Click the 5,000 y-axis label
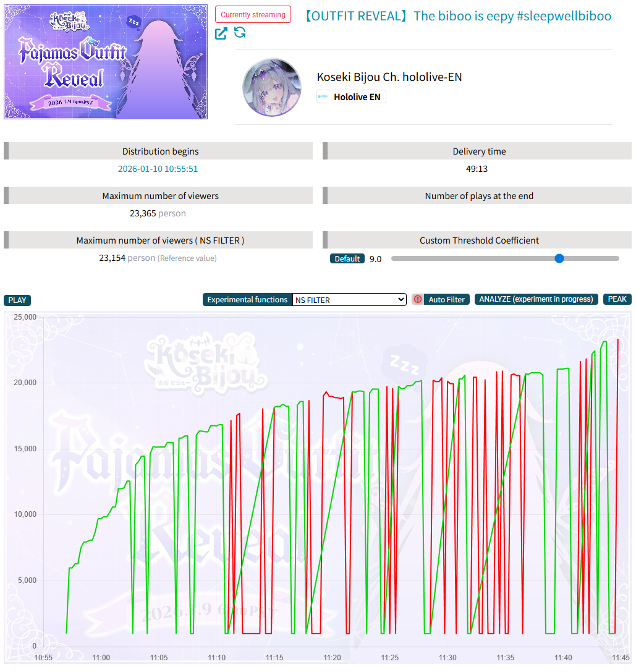The image size is (636, 672). [27, 581]
